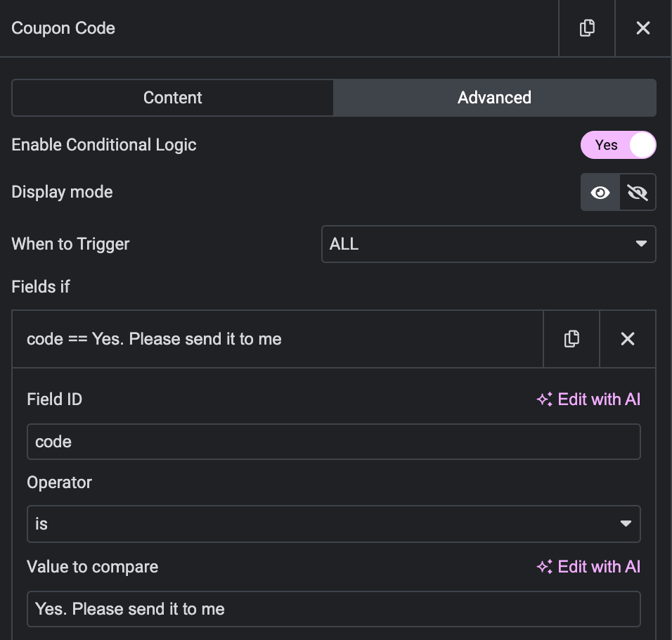
Task: Click Edit with AI for Field ID
Action: pyautogui.click(x=588, y=399)
